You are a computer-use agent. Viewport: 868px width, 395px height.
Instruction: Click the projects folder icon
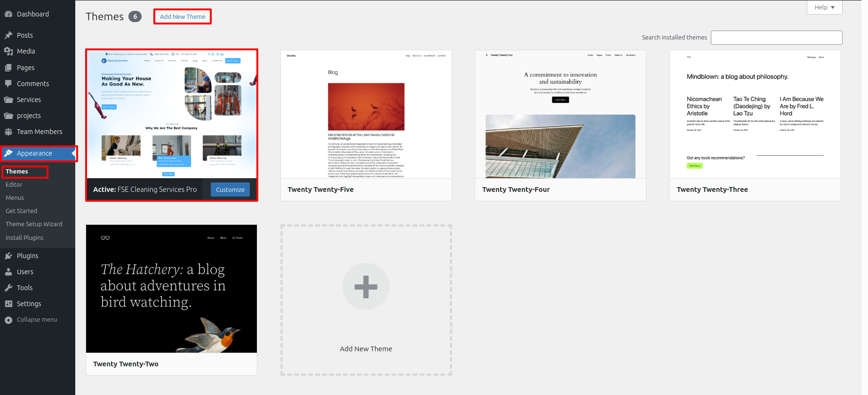click(8, 116)
